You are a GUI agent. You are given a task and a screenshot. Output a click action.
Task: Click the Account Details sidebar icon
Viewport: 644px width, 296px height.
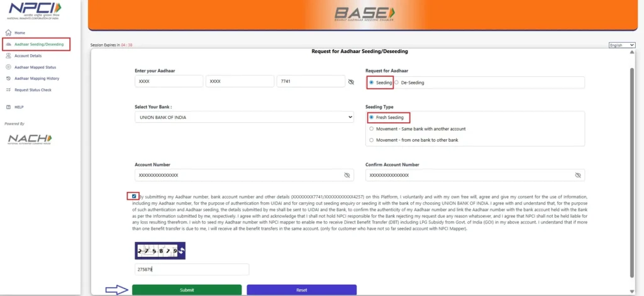point(8,55)
